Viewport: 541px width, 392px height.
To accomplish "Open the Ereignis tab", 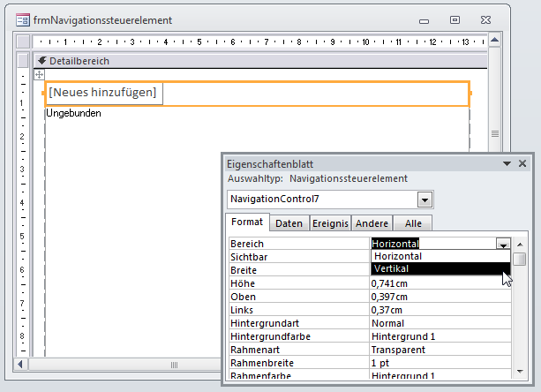I will 330,223.
